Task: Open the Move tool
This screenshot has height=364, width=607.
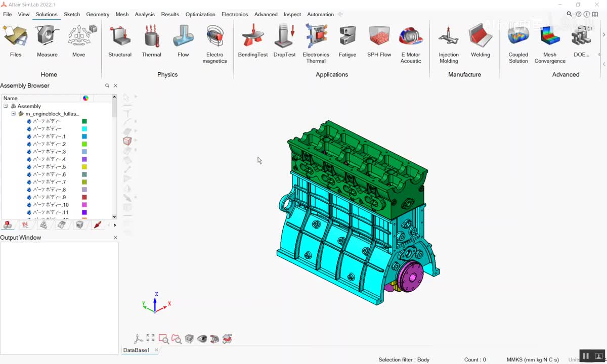Action: (x=79, y=41)
